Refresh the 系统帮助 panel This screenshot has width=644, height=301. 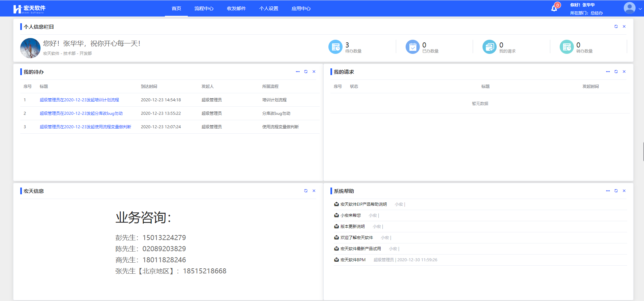[x=616, y=191]
